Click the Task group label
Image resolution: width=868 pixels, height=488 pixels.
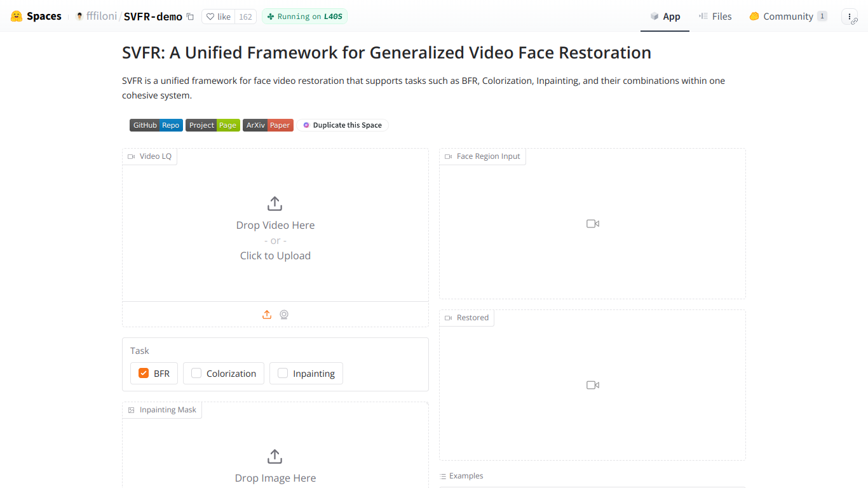click(x=140, y=351)
